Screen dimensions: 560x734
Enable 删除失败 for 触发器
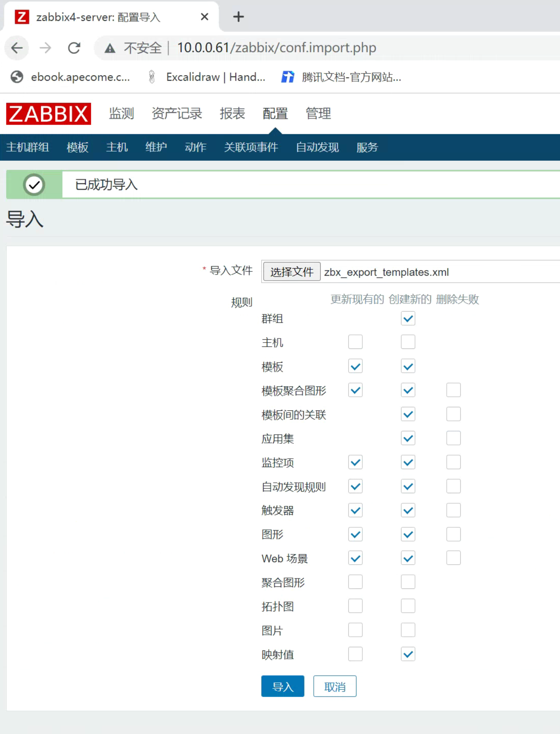tap(453, 511)
